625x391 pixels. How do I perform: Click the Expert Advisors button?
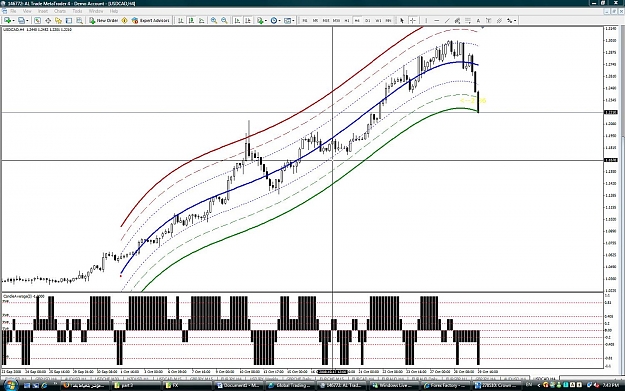(151, 20)
